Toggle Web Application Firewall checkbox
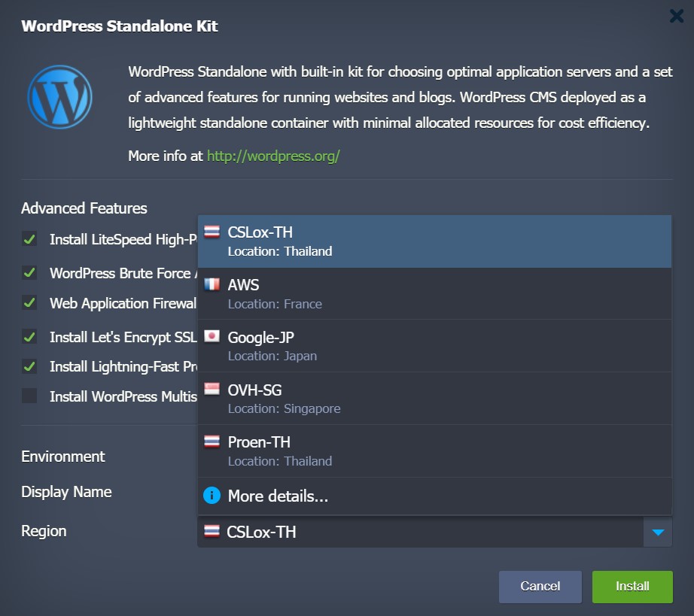Viewport: 694px width, 616px height. click(29, 303)
